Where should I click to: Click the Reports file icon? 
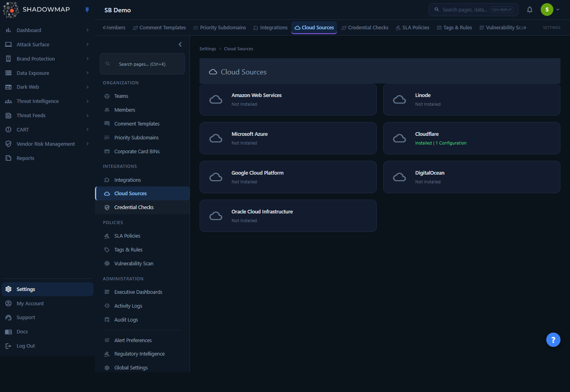(8, 158)
